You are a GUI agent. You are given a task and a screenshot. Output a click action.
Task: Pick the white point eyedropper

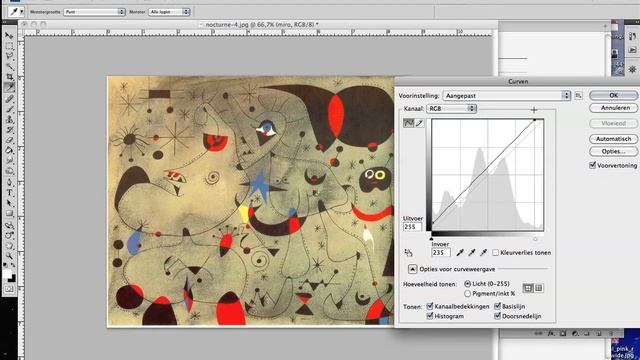(x=484, y=253)
